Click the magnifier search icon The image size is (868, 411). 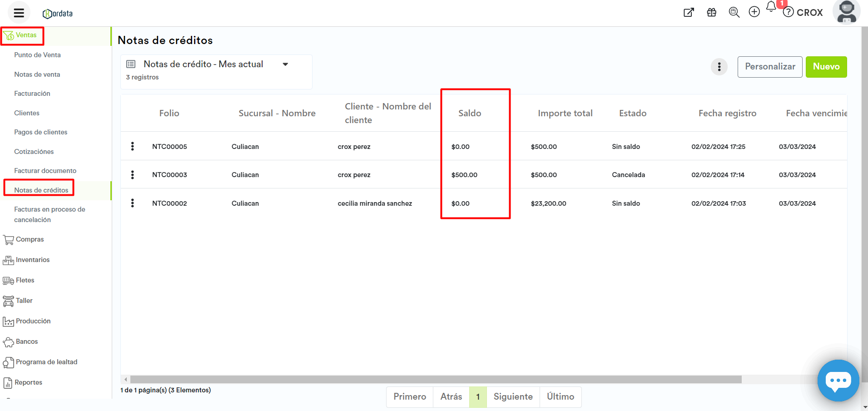[734, 12]
